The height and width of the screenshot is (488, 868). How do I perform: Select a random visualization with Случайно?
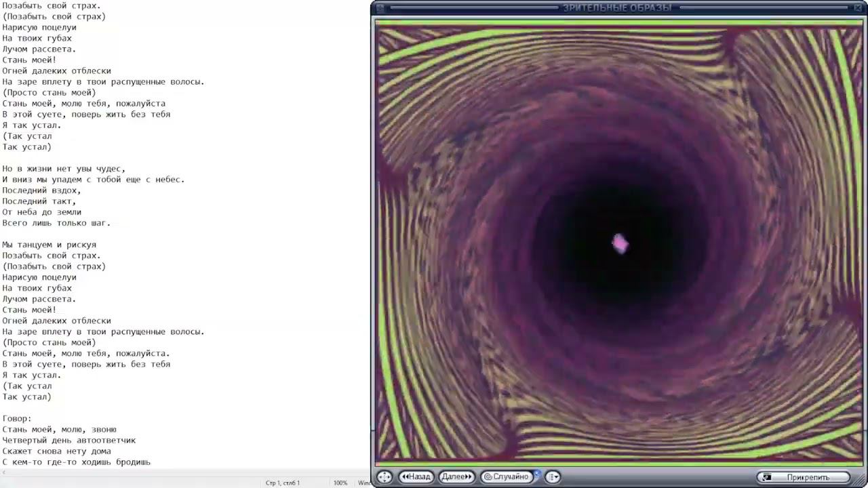pyautogui.click(x=506, y=477)
